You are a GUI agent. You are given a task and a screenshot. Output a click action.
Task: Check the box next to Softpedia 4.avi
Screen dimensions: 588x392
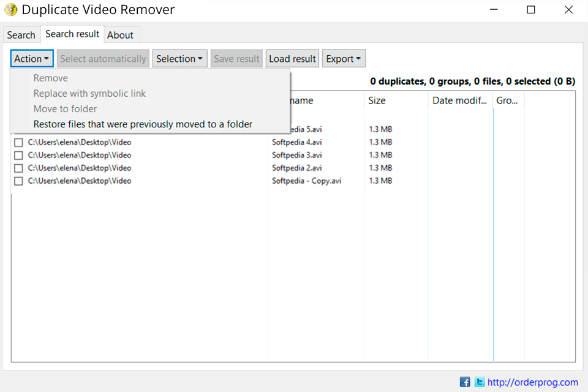click(18, 142)
